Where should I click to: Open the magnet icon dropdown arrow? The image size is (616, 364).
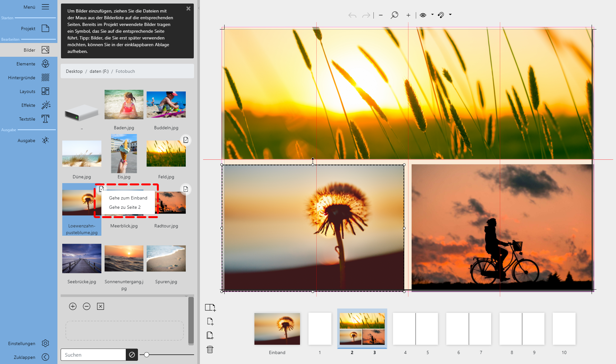coord(450,15)
